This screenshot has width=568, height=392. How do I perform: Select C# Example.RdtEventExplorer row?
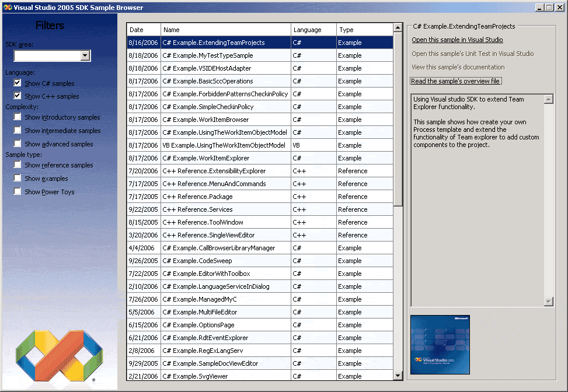[260, 338]
